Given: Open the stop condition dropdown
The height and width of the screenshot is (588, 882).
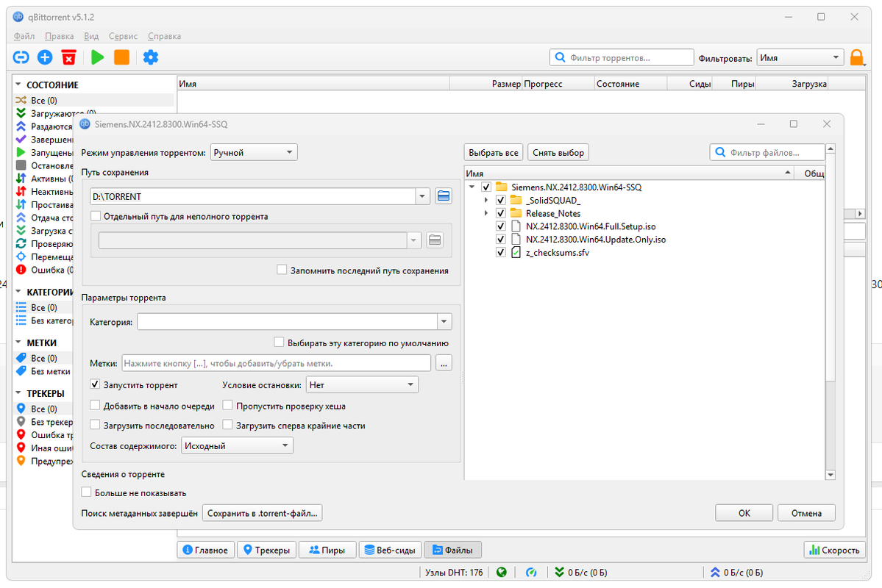Looking at the screenshot, I should 362,384.
